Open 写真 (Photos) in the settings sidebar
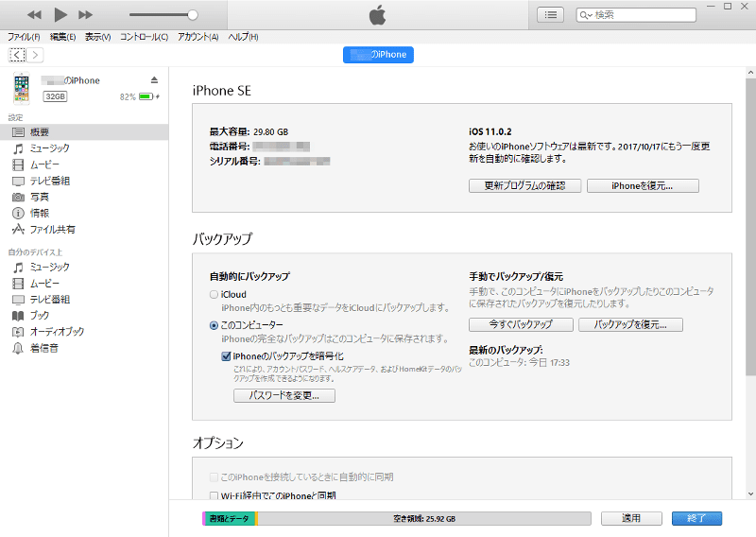 39,197
